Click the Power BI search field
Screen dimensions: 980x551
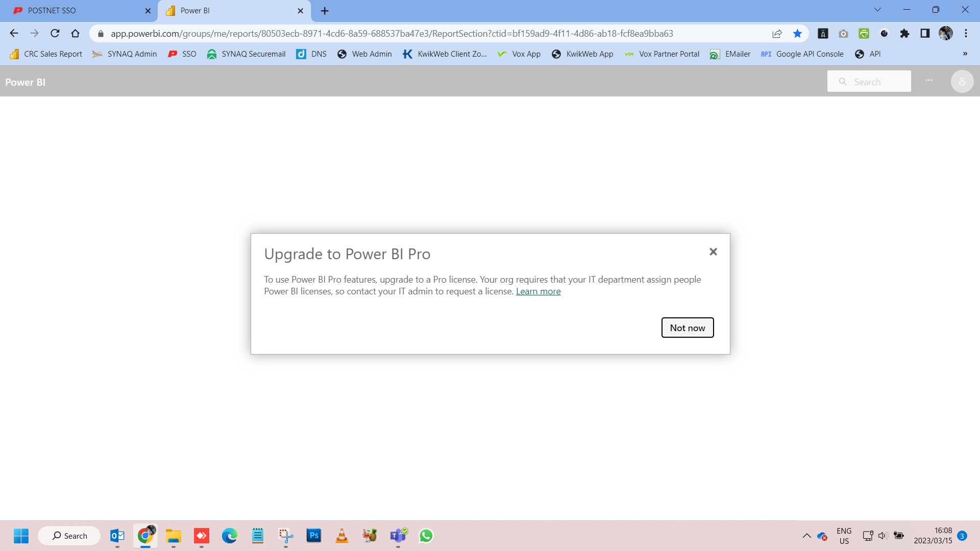tap(869, 82)
